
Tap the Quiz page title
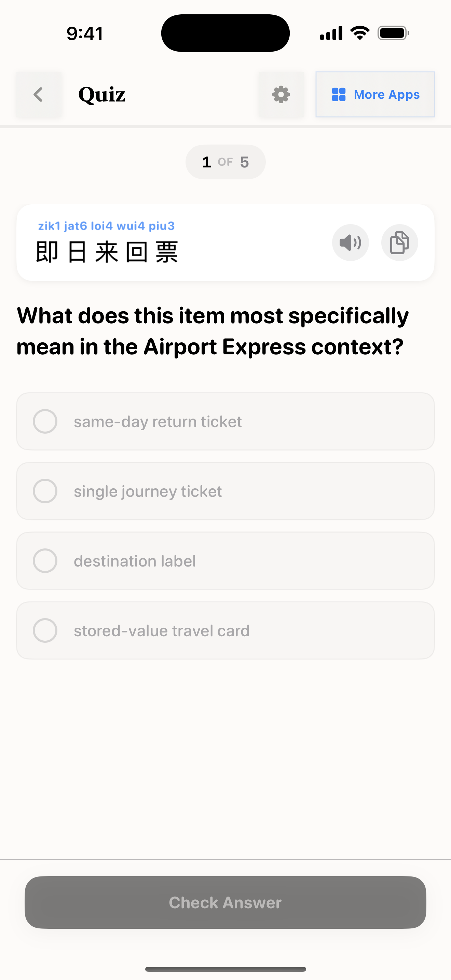click(x=101, y=94)
